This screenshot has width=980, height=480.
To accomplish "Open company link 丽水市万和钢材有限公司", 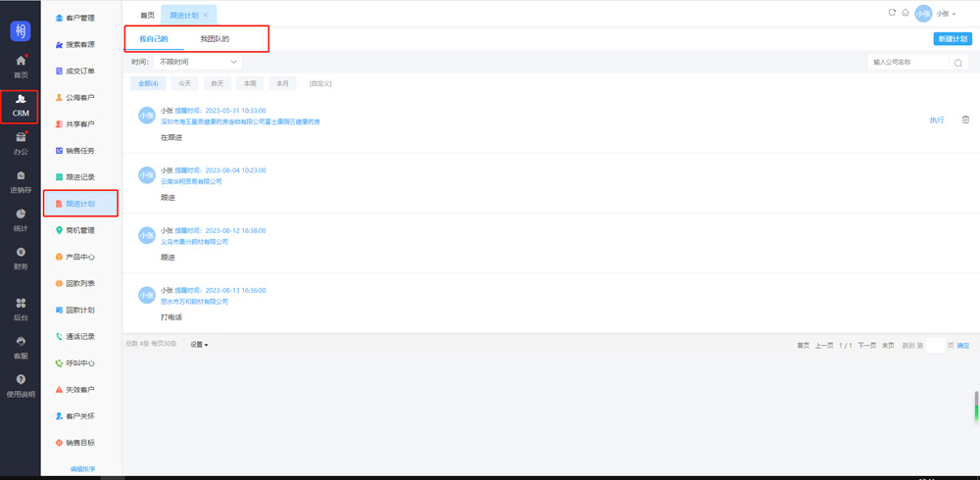I will 194,302.
